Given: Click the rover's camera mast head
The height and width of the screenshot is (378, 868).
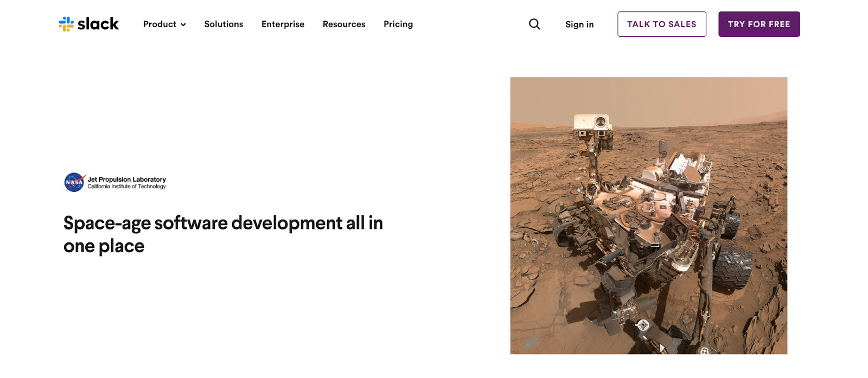Looking at the screenshot, I should click(x=592, y=124).
